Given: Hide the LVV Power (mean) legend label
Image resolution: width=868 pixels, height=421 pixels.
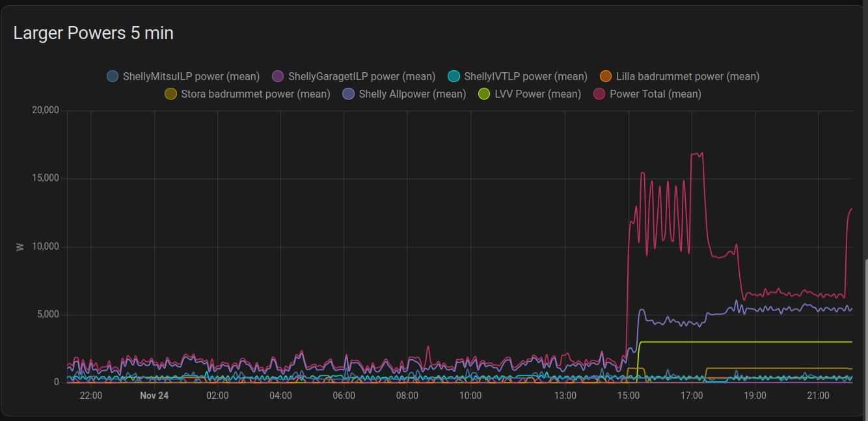Looking at the screenshot, I should tap(538, 94).
